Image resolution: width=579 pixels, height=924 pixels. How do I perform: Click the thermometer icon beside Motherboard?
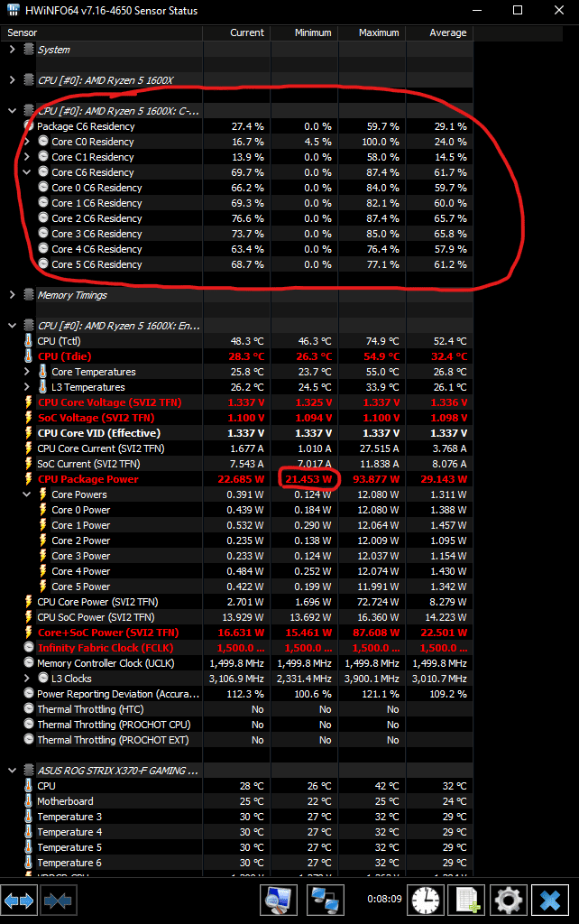[28, 801]
